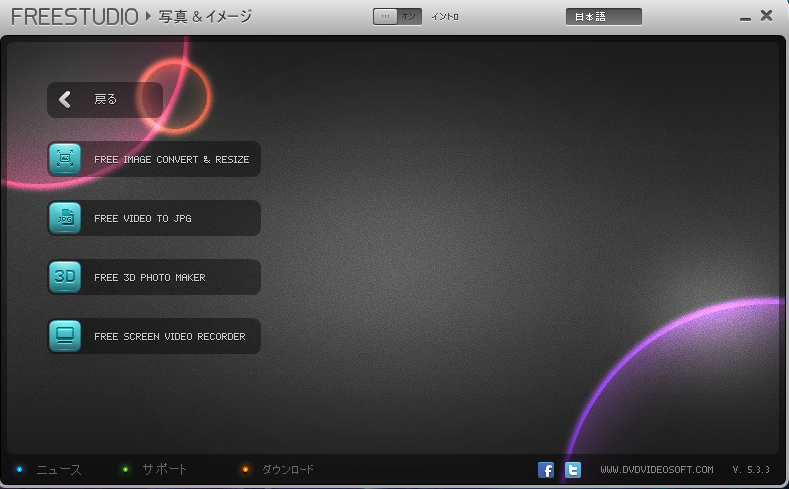Click the Free Video to JPG icon

(65, 218)
